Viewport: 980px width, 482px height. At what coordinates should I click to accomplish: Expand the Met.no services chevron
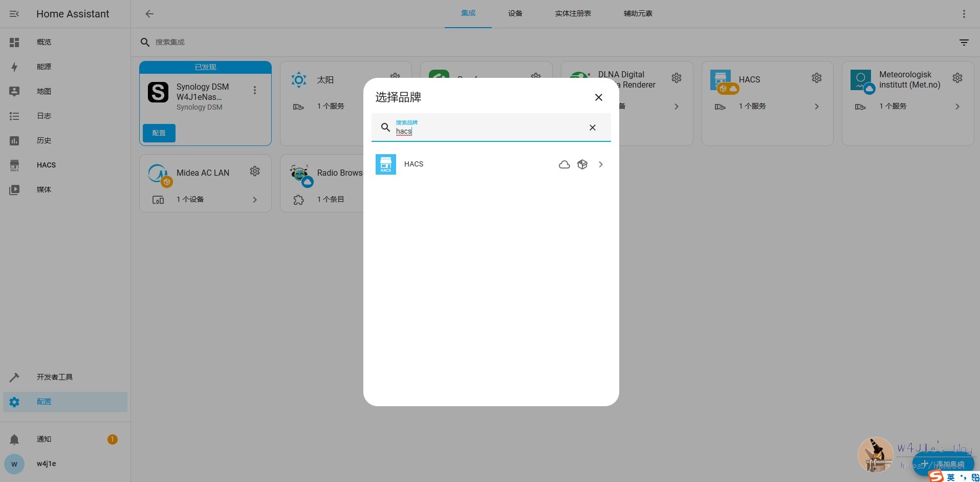click(957, 107)
